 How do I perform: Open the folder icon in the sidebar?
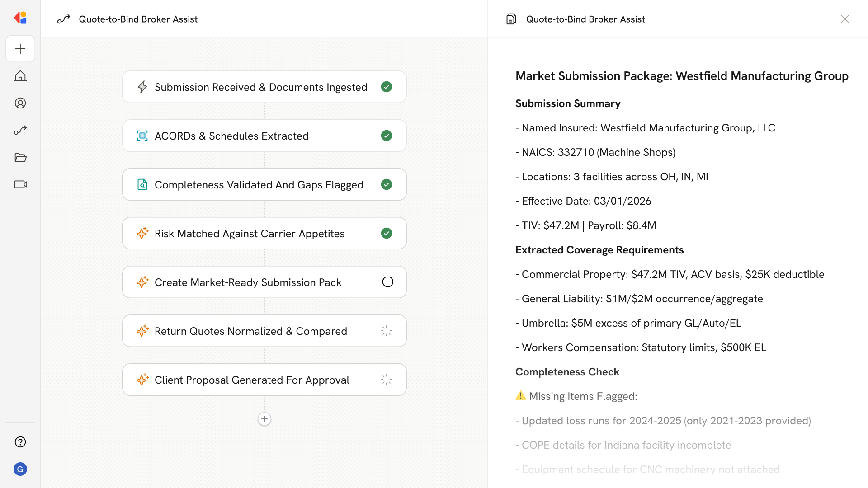coord(20,157)
